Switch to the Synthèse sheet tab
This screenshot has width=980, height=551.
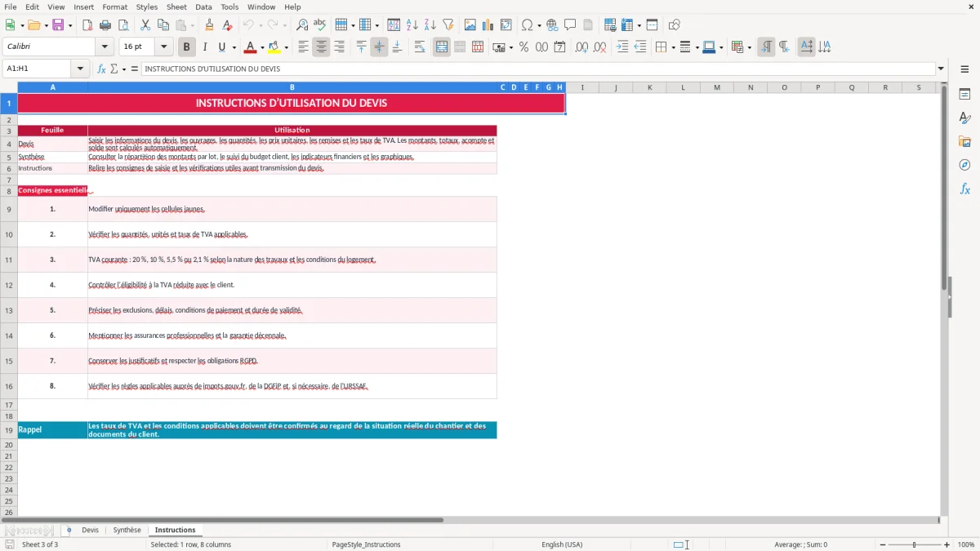coord(127,531)
